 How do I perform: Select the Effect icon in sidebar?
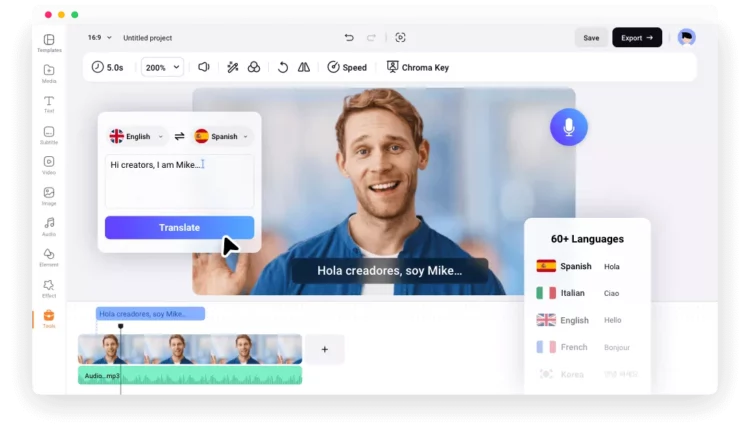(49, 288)
